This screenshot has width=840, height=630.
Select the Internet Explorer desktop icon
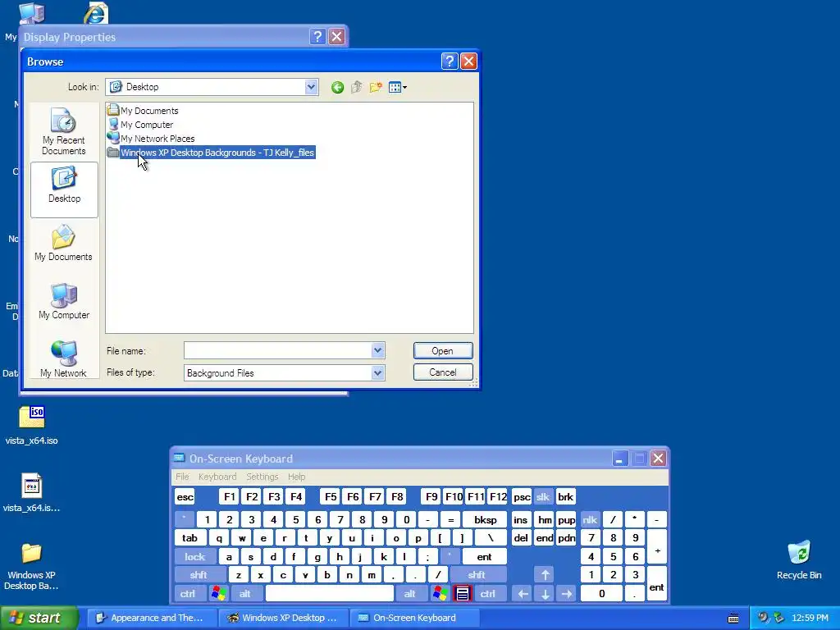click(x=96, y=13)
